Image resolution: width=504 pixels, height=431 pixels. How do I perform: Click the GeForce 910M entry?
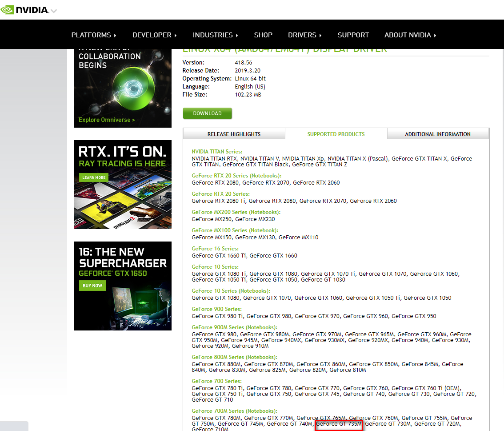pos(250,346)
